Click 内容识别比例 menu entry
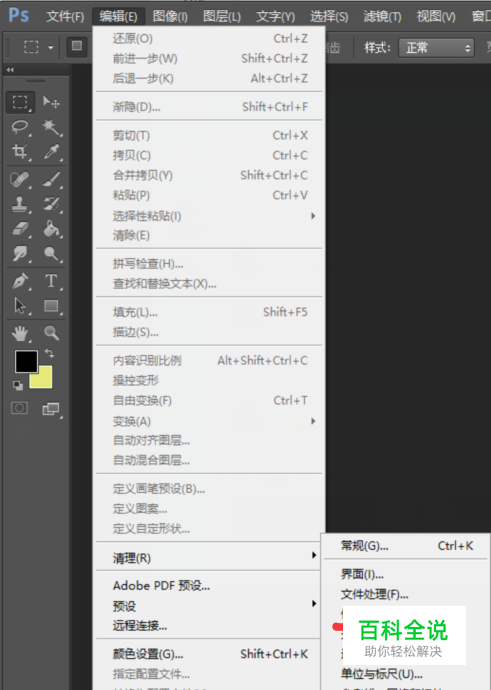This screenshot has width=491, height=690. (x=209, y=361)
